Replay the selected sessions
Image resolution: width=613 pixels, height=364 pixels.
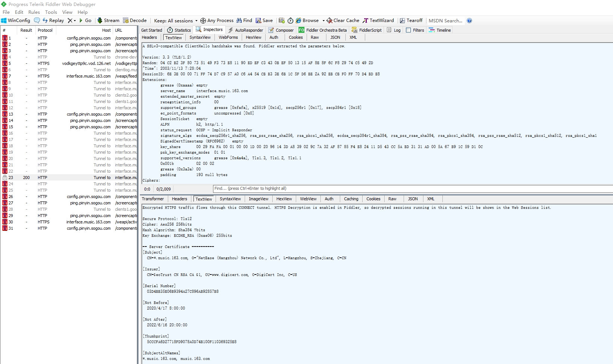pos(53,21)
